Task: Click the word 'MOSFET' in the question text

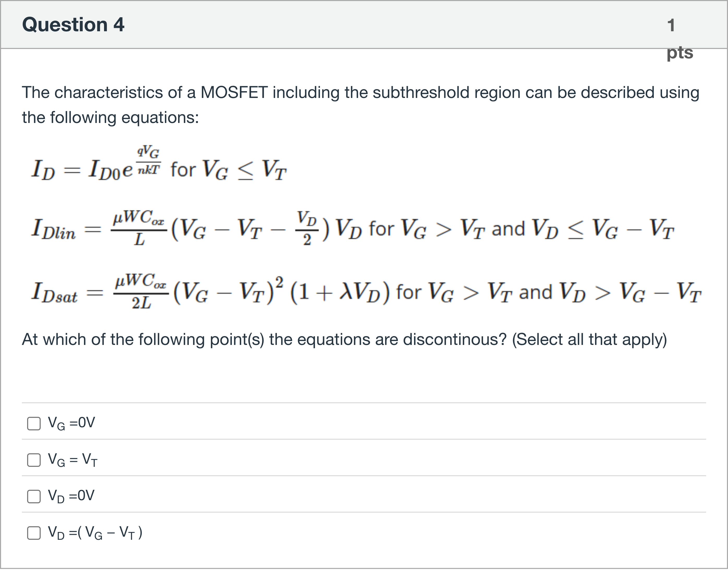Action: 234,92
